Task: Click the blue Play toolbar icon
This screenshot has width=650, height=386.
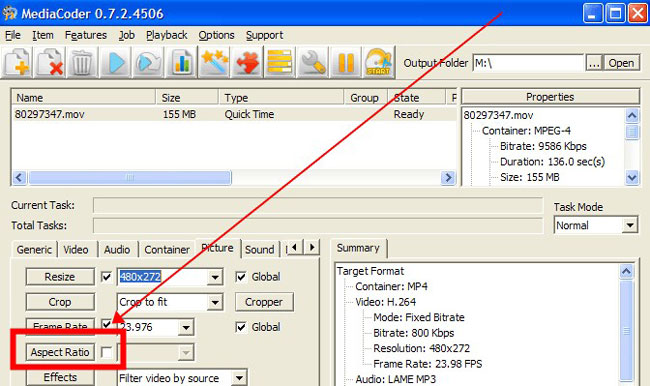Action: [x=115, y=63]
